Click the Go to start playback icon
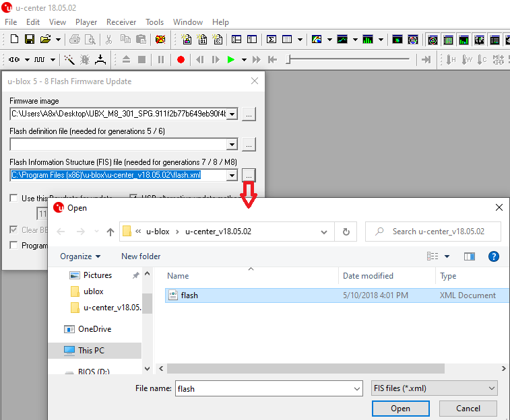Image resolution: width=510 pixels, height=420 pixels. (x=272, y=60)
